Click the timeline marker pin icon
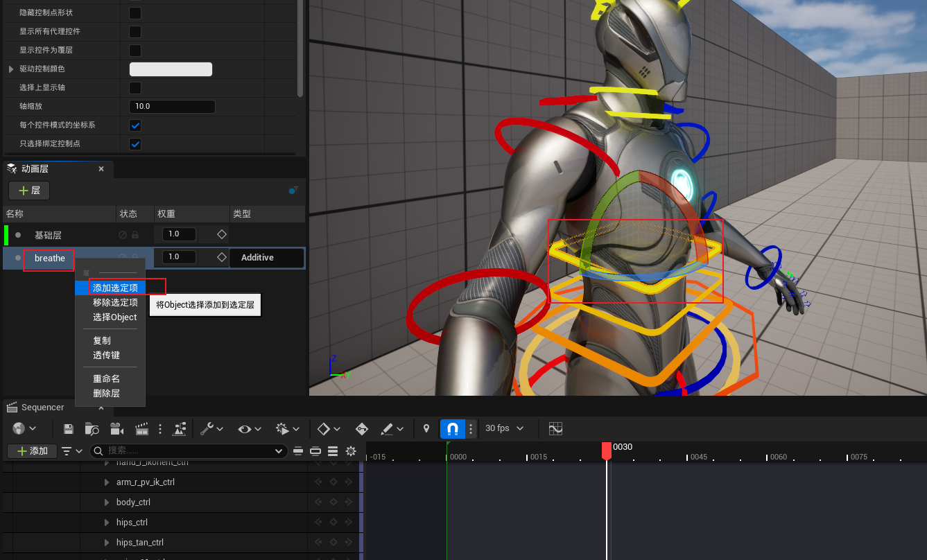Image resolution: width=927 pixels, height=560 pixels. [426, 429]
